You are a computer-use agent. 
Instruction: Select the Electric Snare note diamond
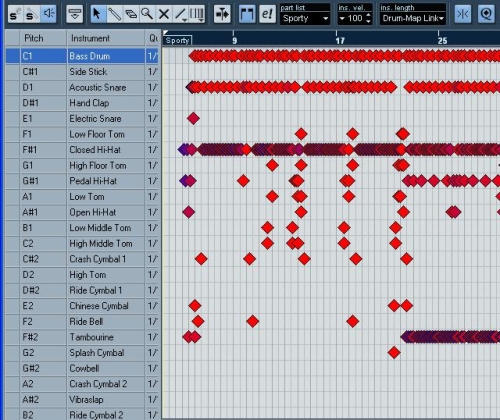tap(193, 118)
